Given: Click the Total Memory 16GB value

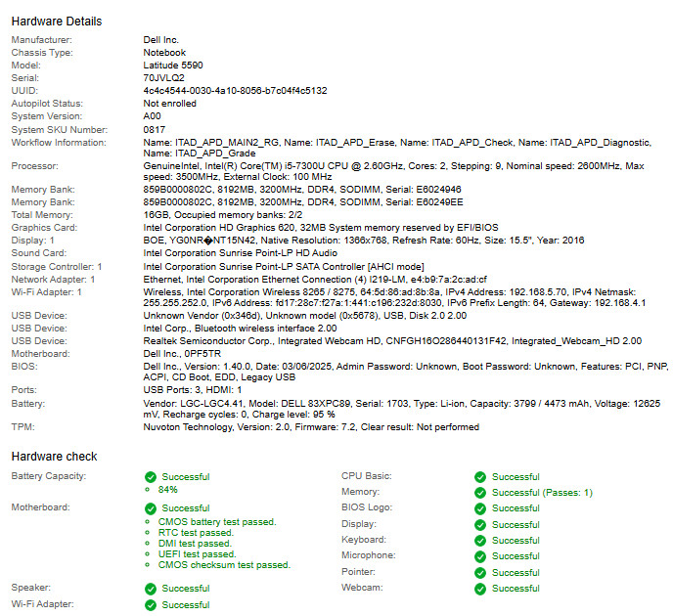Looking at the screenshot, I should pos(223,215).
